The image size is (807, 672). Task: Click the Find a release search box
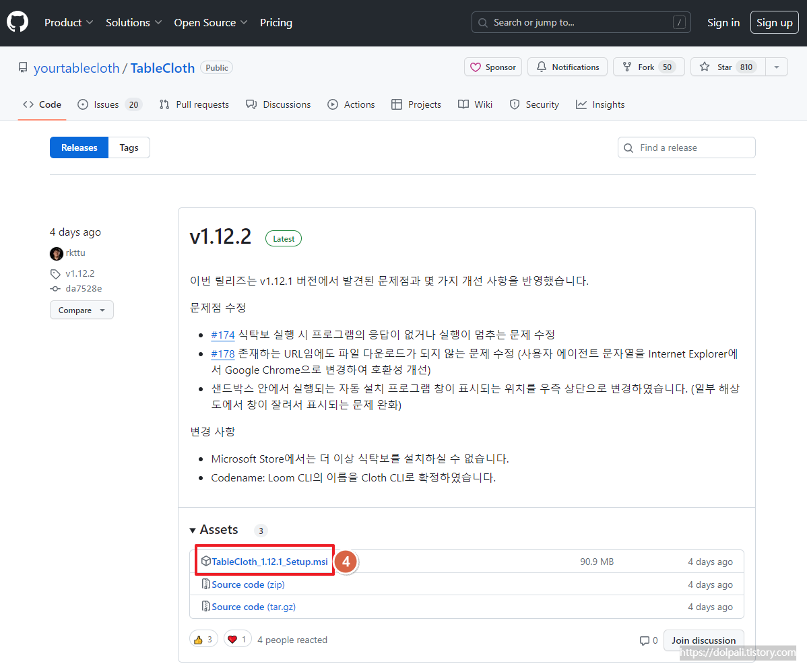(x=686, y=147)
